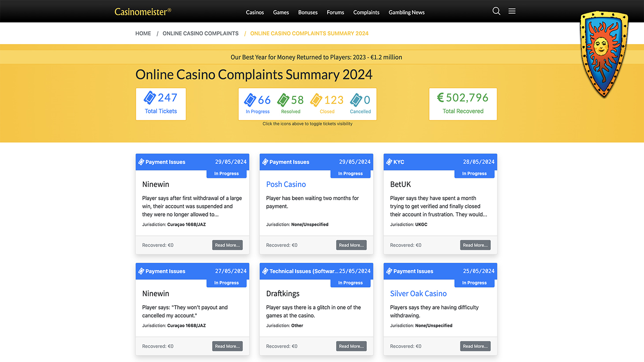Screen dimensions: 644x362
Task: Click ticket icon on Draftkings Technical Issues card
Action: click(265, 271)
